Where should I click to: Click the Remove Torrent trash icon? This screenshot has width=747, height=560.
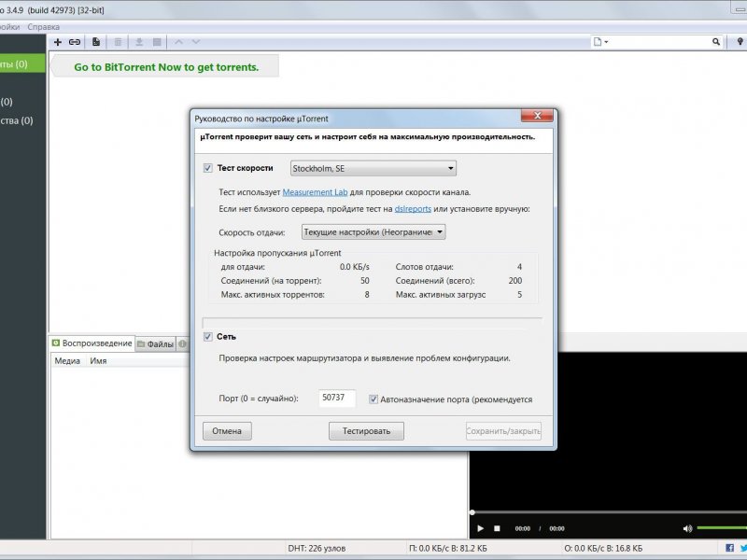[118, 42]
